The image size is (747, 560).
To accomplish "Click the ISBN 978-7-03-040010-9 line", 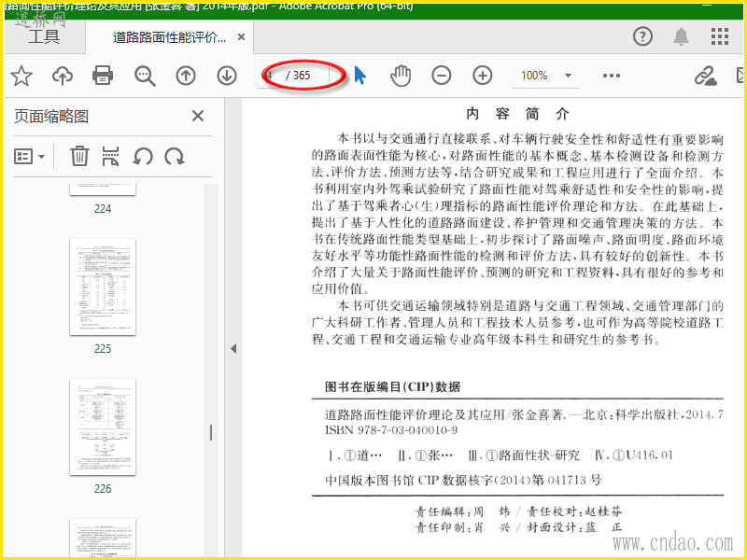I will click(391, 430).
